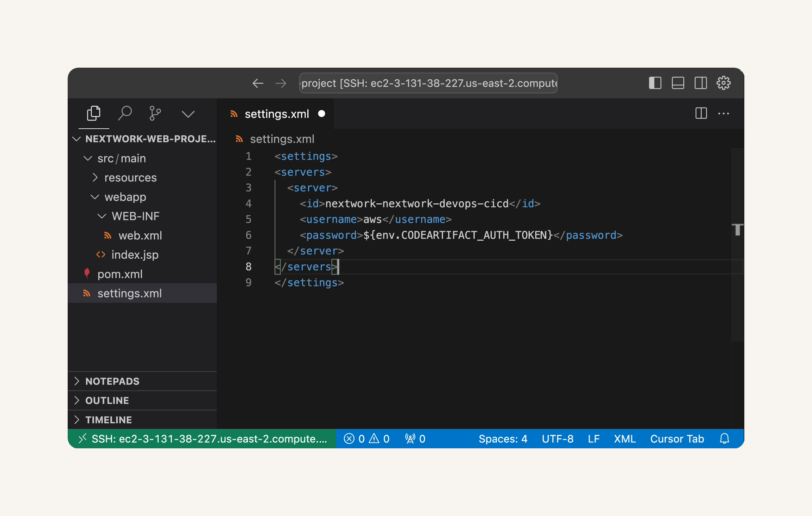Toggle the secondary sidebar layout icon
Image resolution: width=812 pixels, height=516 pixels.
coord(701,83)
